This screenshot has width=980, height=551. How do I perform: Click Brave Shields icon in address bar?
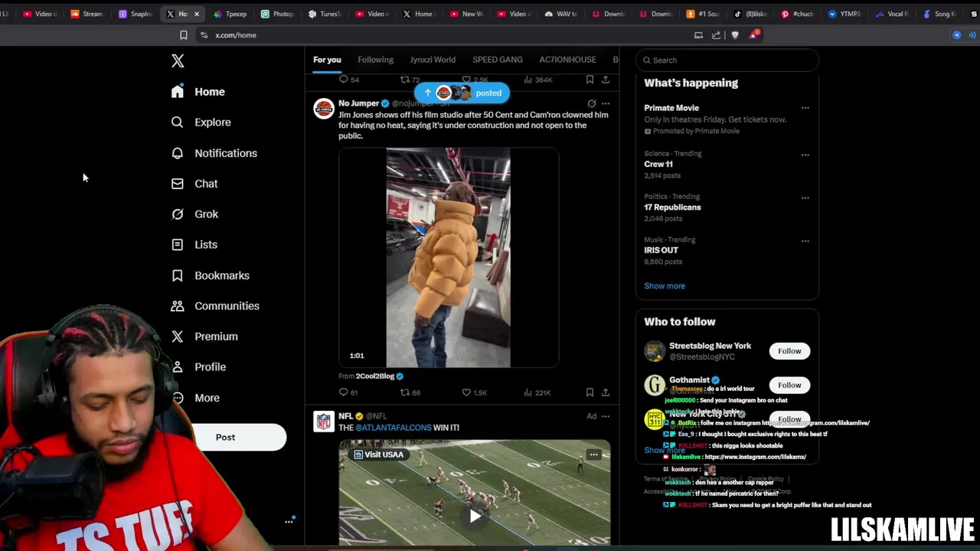coord(735,34)
